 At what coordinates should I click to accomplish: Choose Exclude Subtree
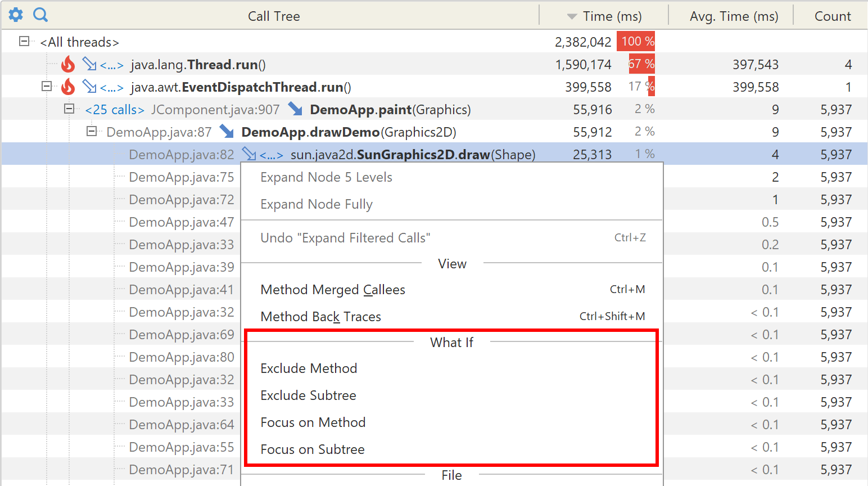pos(452,395)
